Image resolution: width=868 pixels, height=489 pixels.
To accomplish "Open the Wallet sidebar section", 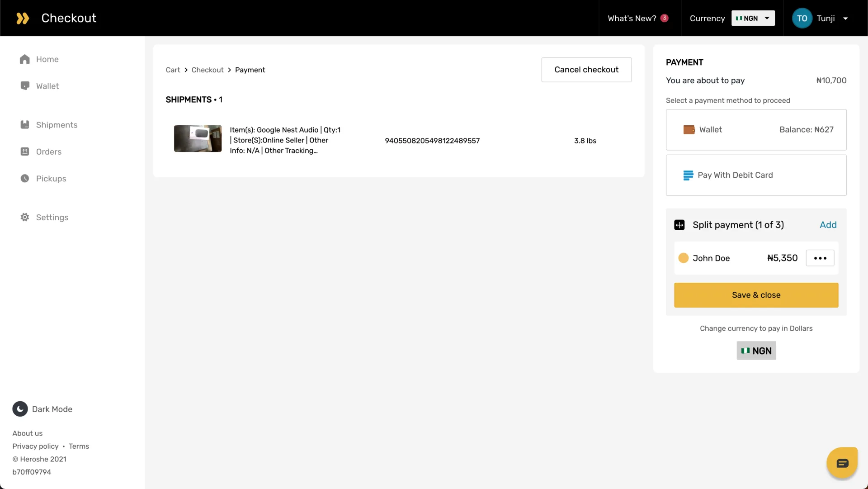I will point(39,86).
